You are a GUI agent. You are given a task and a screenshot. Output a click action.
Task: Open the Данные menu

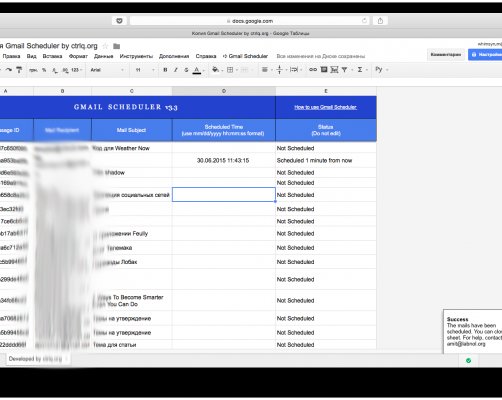[103, 56]
